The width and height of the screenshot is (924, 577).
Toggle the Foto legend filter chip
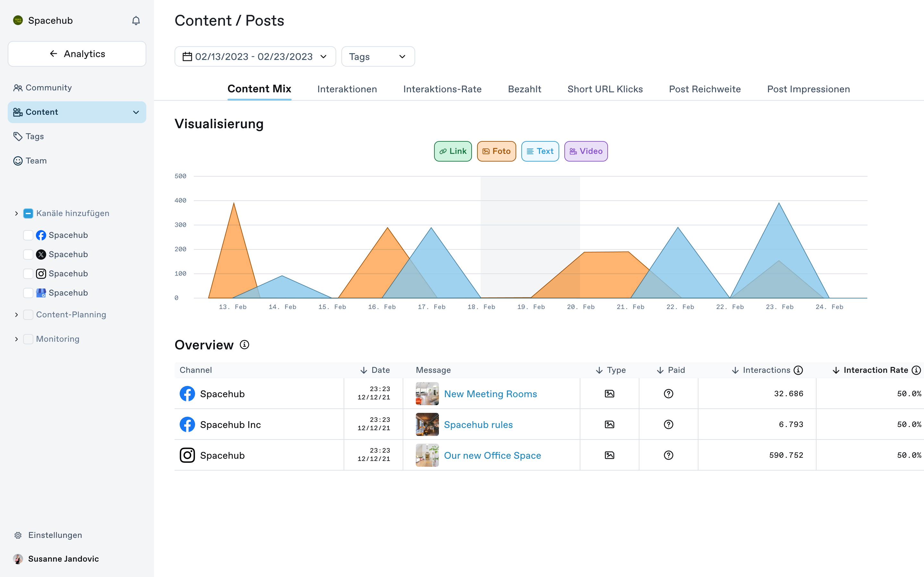click(x=496, y=151)
